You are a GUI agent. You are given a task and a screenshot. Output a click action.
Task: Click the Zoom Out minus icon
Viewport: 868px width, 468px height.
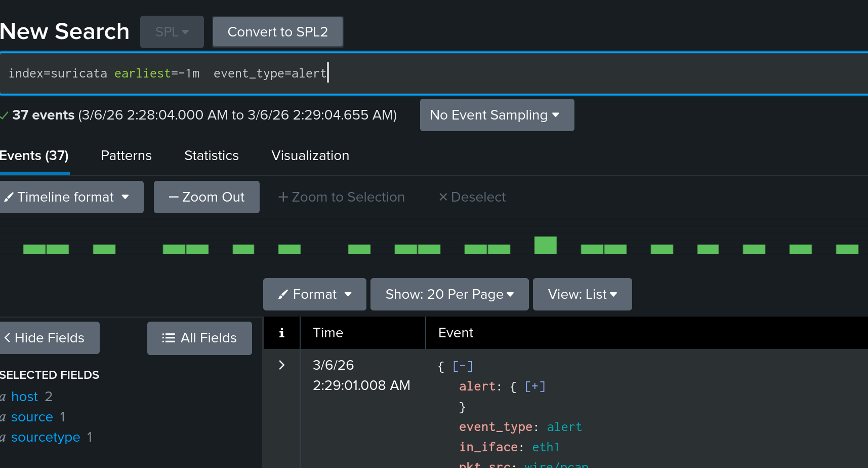tap(174, 197)
